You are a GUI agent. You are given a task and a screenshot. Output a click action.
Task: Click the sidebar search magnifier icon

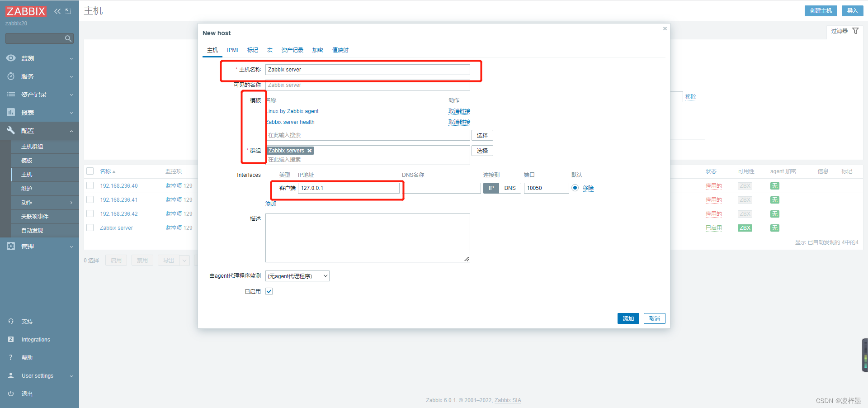coord(68,38)
